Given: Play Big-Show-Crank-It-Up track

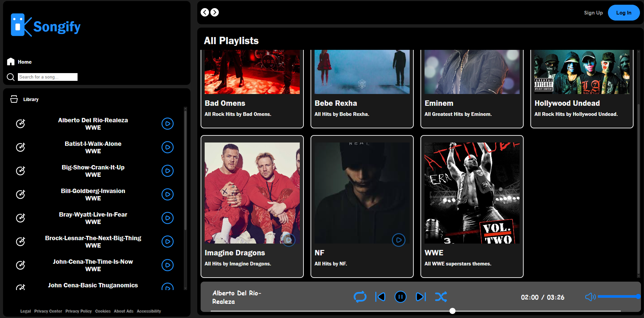Looking at the screenshot, I should (167, 171).
